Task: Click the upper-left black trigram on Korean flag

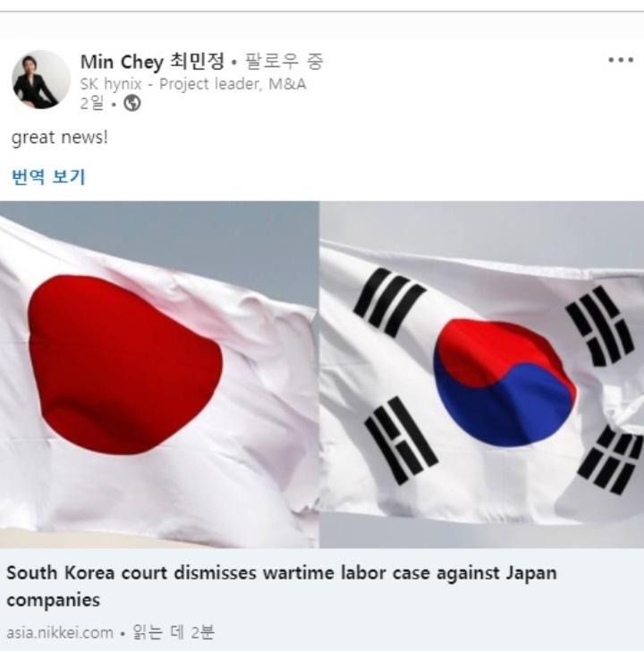Action: coord(389,302)
